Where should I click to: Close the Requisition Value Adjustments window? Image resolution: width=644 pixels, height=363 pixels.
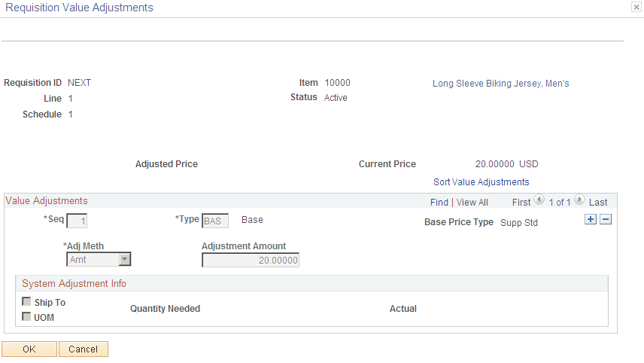(636, 7)
